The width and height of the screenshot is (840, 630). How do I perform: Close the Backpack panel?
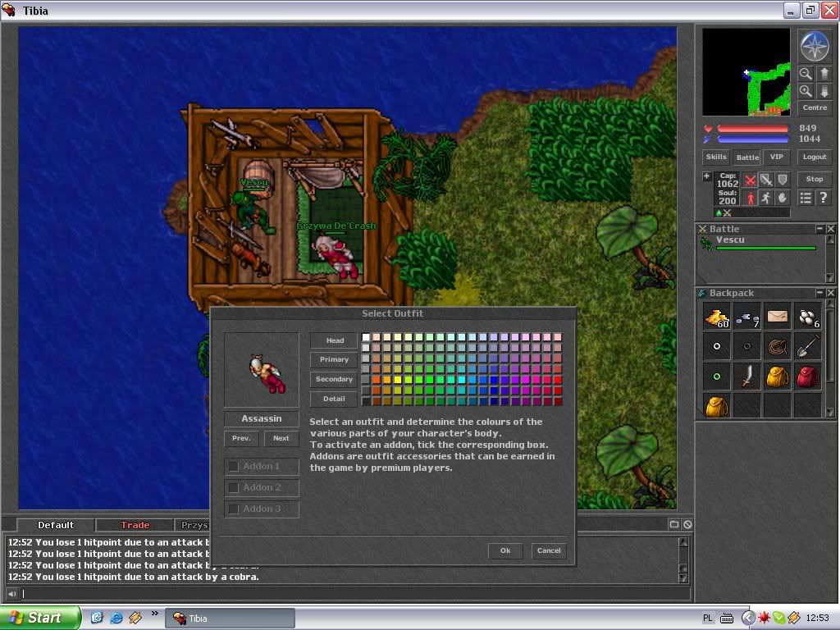[830, 293]
